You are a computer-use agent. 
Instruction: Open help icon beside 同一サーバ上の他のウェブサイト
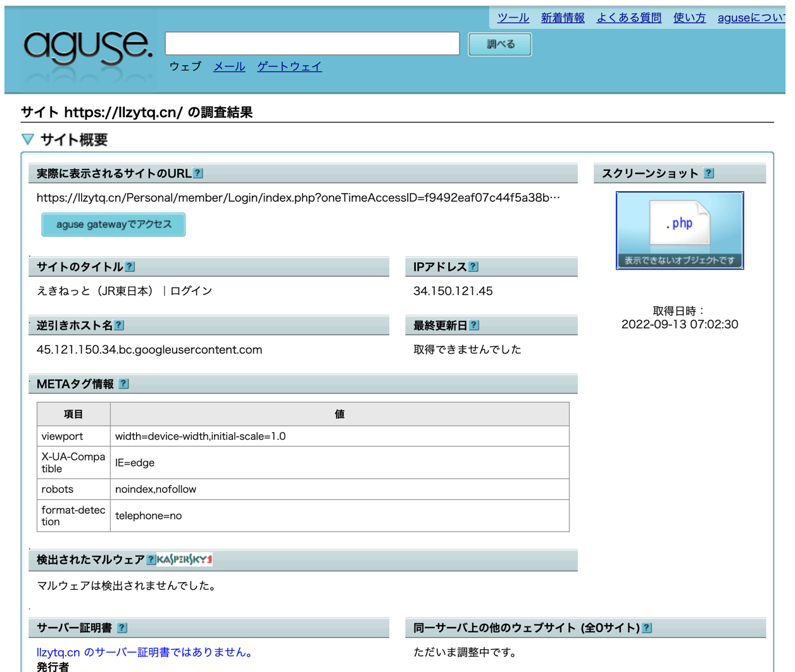647,628
